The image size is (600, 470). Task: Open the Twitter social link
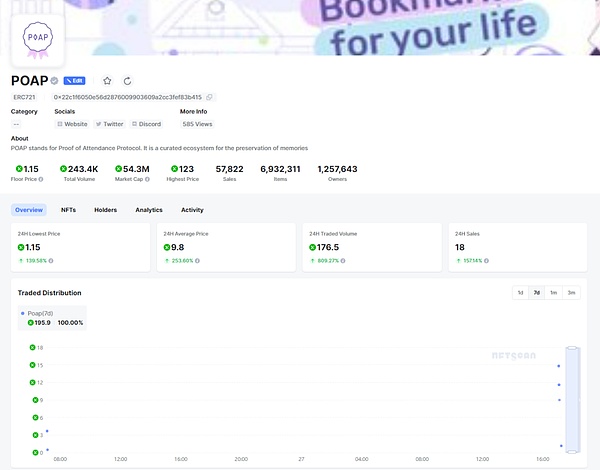[x=110, y=124]
